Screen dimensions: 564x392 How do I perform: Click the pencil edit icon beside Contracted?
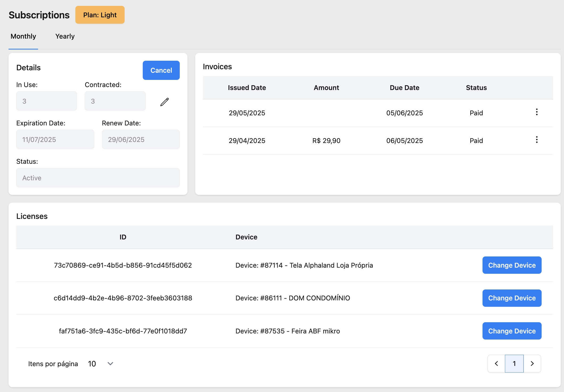165,102
